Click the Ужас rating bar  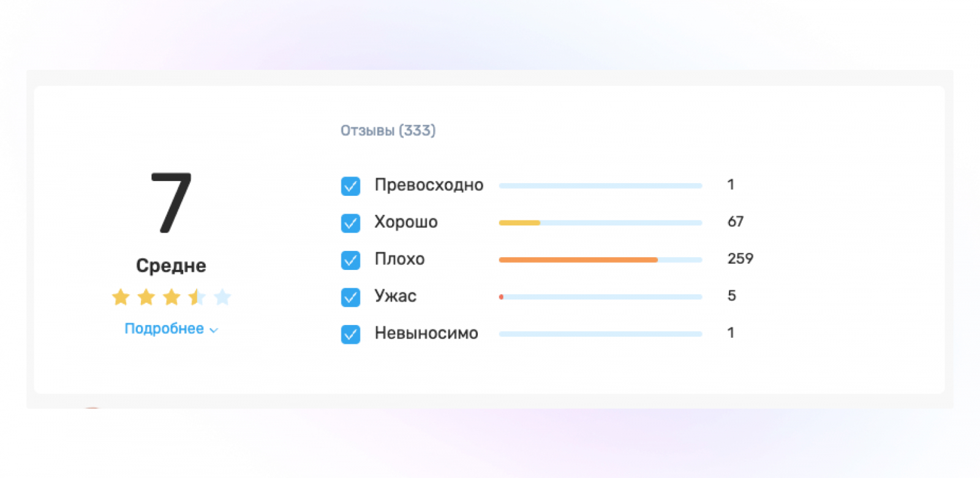click(600, 297)
